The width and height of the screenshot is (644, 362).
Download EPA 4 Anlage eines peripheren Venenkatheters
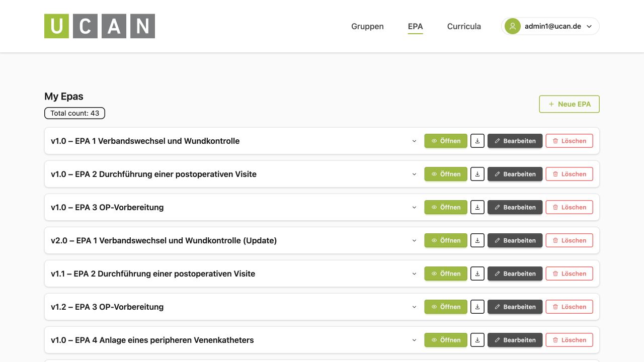477,340
